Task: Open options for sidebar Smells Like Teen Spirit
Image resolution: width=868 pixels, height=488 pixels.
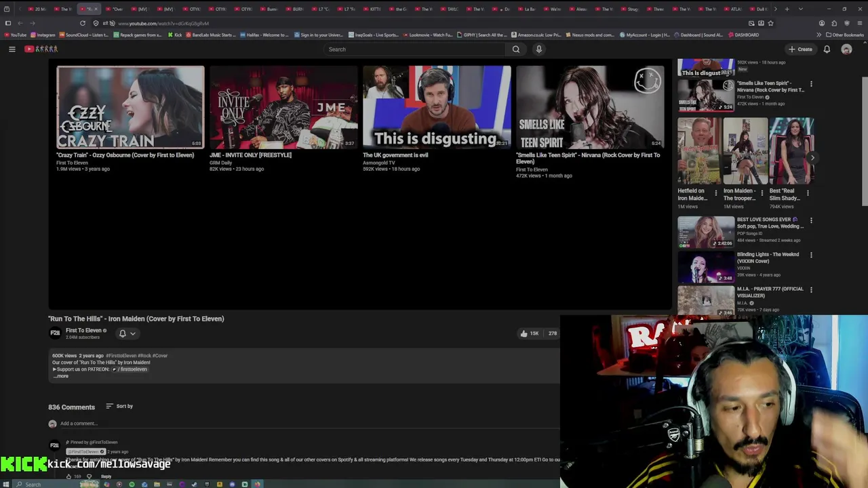Action: click(811, 84)
